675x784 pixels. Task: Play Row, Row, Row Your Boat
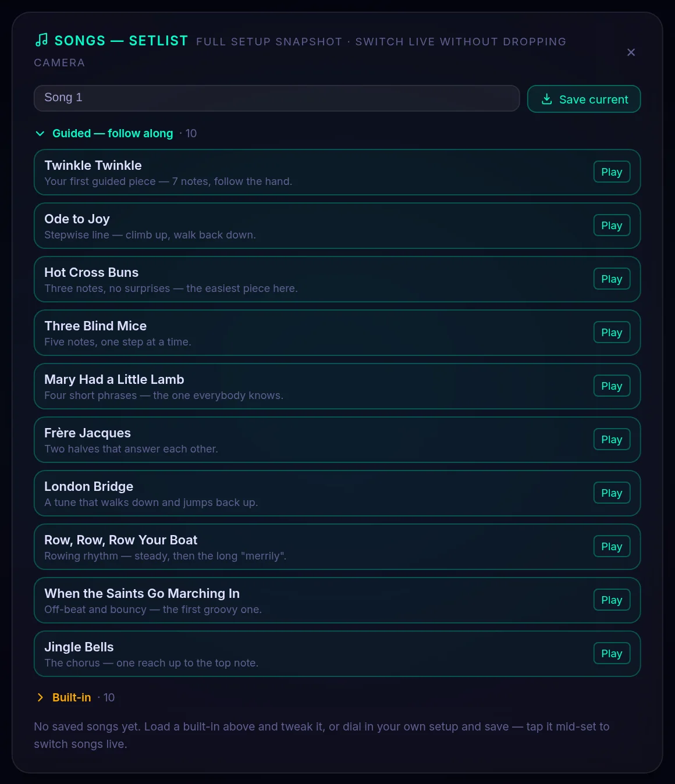pos(612,547)
